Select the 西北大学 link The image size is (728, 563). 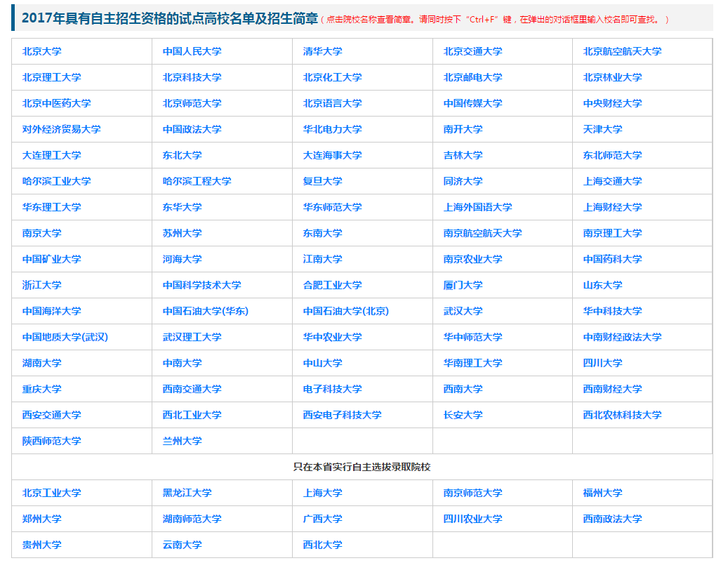(x=322, y=545)
